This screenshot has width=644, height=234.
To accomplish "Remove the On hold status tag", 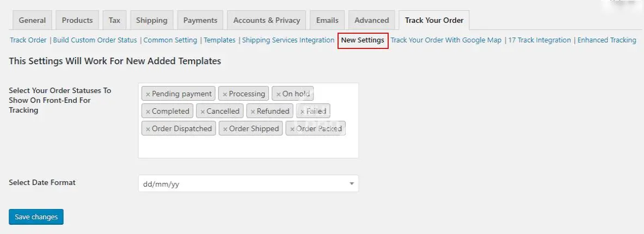I will pyautogui.click(x=278, y=94).
